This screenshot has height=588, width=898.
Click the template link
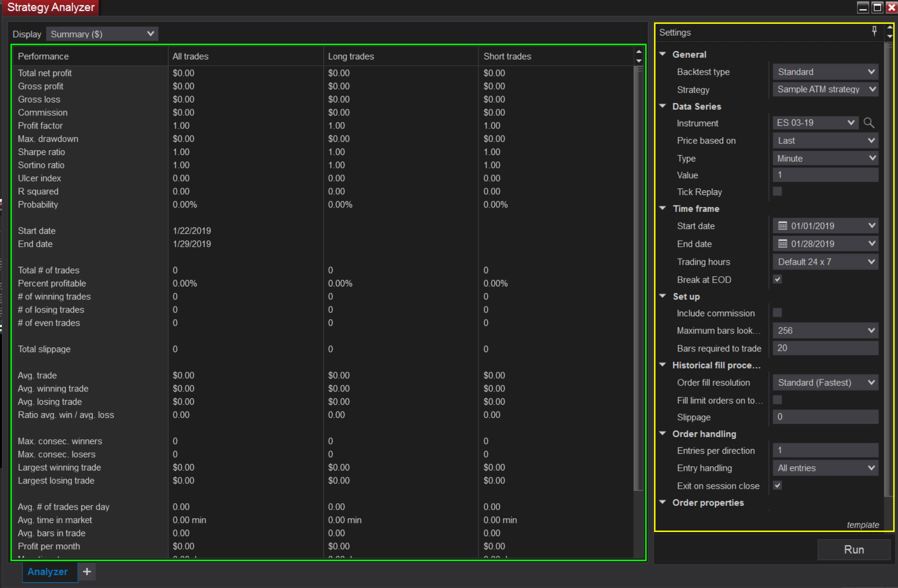tap(863, 525)
